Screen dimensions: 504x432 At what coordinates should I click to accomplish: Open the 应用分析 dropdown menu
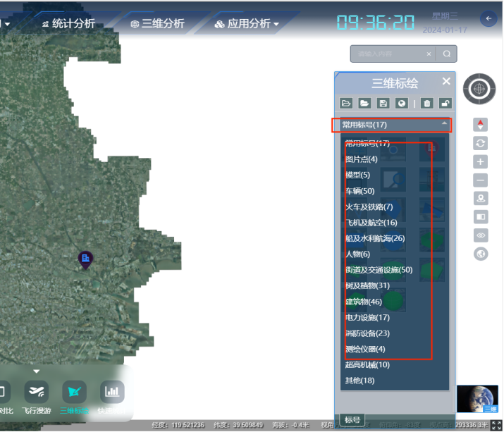[247, 23]
